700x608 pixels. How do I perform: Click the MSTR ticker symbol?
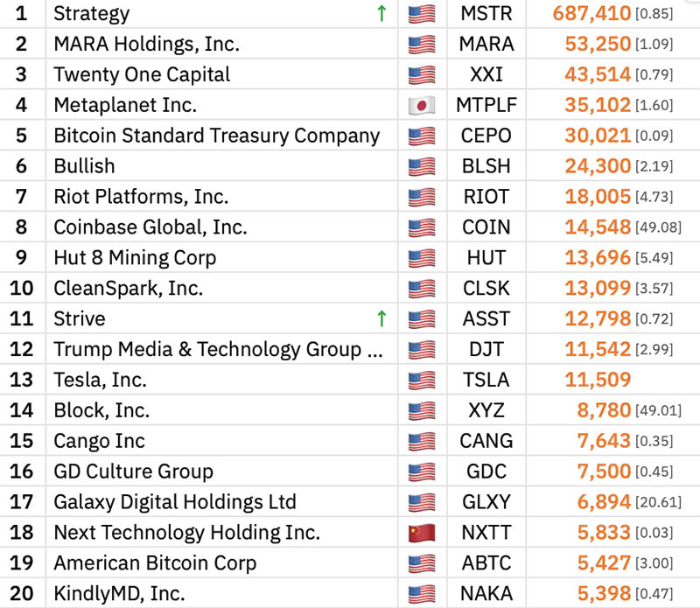click(486, 14)
